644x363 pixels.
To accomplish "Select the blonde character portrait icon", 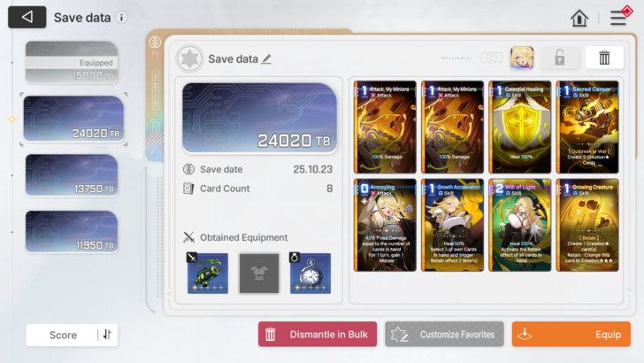I will (x=522, y=58).
